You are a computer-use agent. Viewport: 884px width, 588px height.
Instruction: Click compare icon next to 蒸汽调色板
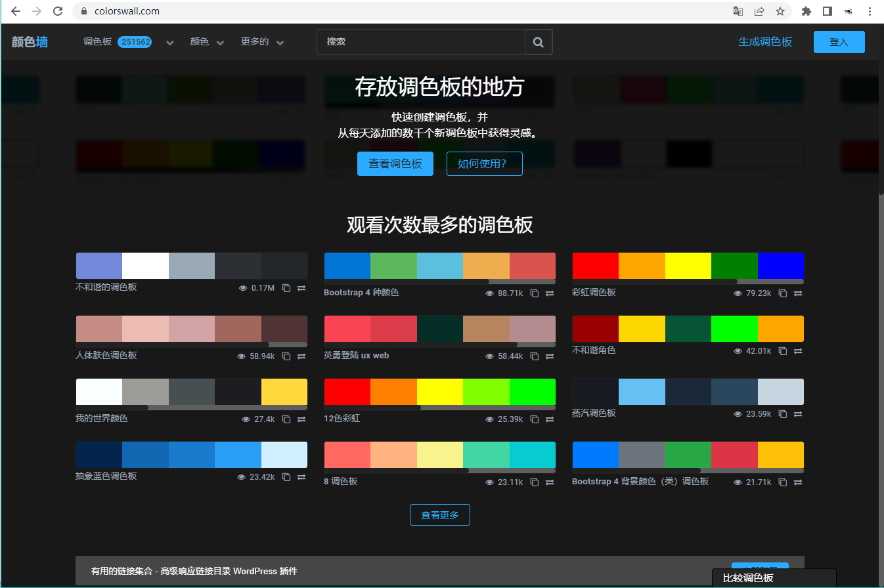click(x=797, y=414)
